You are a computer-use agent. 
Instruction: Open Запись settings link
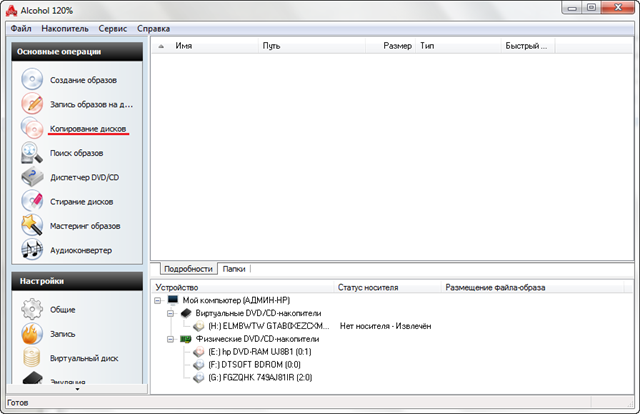tap(62, 334)
